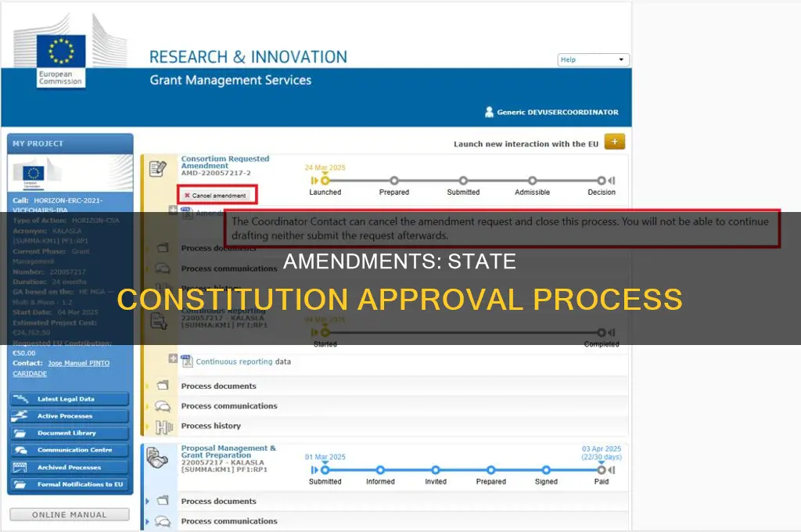801x532 pixels.
Task: Open the Communication Centre menu item
Action: coord(69,449)
